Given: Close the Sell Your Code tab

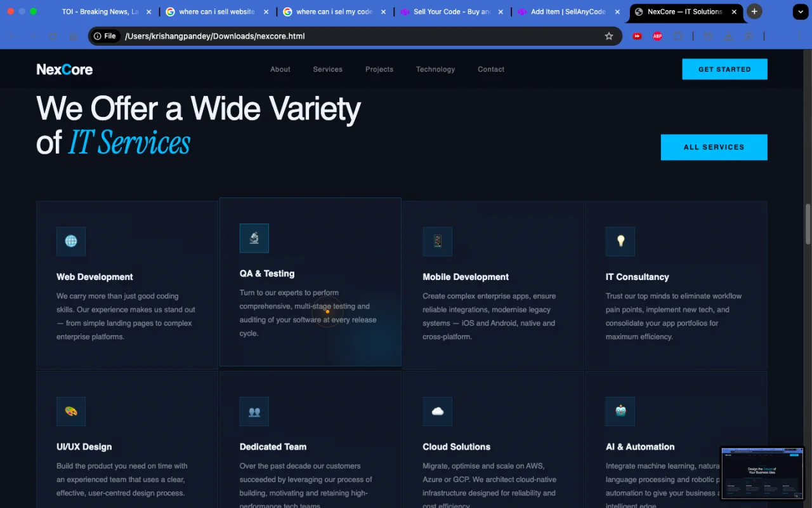Looking at the screenshot, I should pyautogui.click(x=501, y=11).
